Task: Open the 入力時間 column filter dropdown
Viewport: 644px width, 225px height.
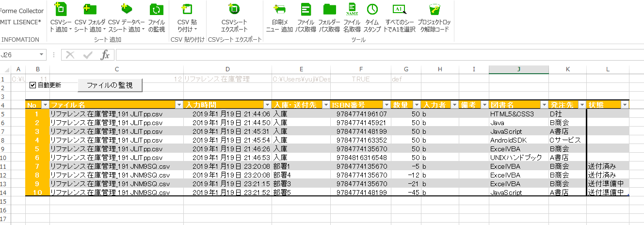Action: (x=267, y=105)
